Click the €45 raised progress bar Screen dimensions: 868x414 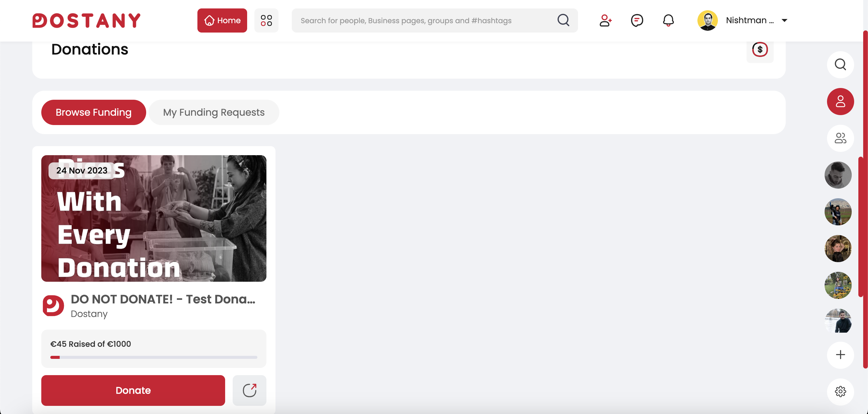click(x=153, y=357)
